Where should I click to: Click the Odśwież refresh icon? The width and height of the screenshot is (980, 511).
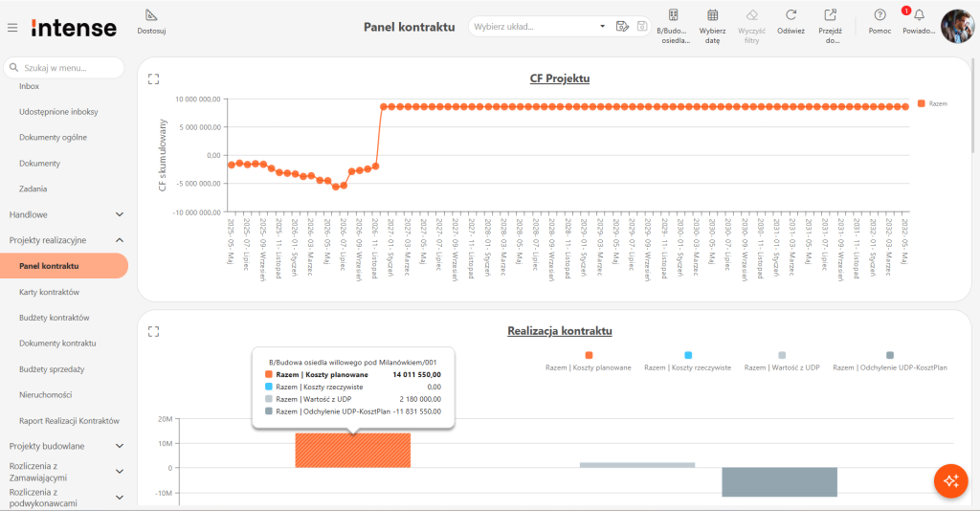click(x=791, y=15)
